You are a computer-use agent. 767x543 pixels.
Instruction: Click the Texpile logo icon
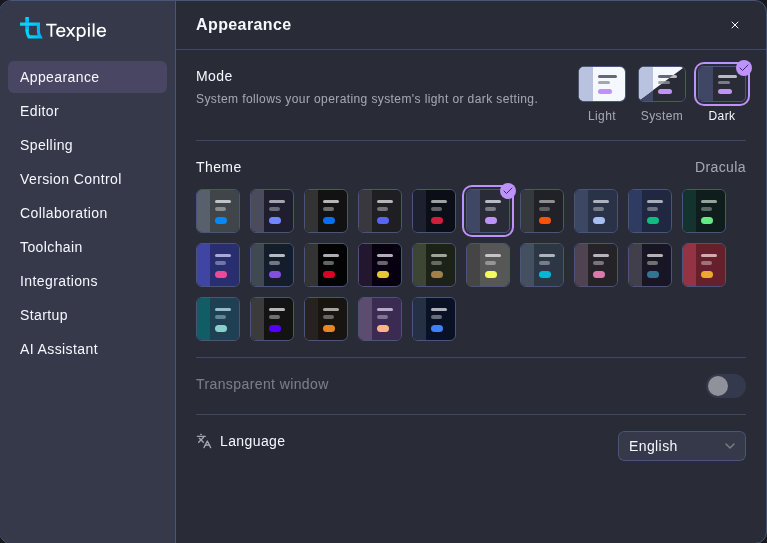[x=31, y=28]
